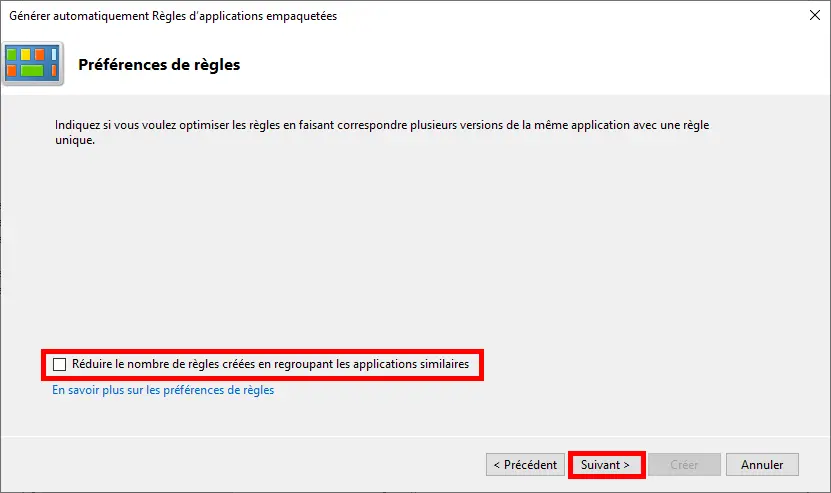831x493 pixels.
Task: Cancel the wizard with Annuler
Action: 762,465
